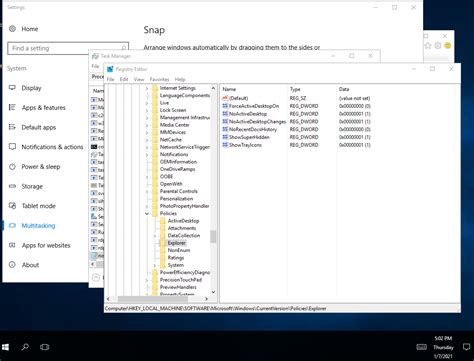This screenshot has height=361, width=474.
Task: Open Registry Editor Edit menu
Action: (124, 79)
